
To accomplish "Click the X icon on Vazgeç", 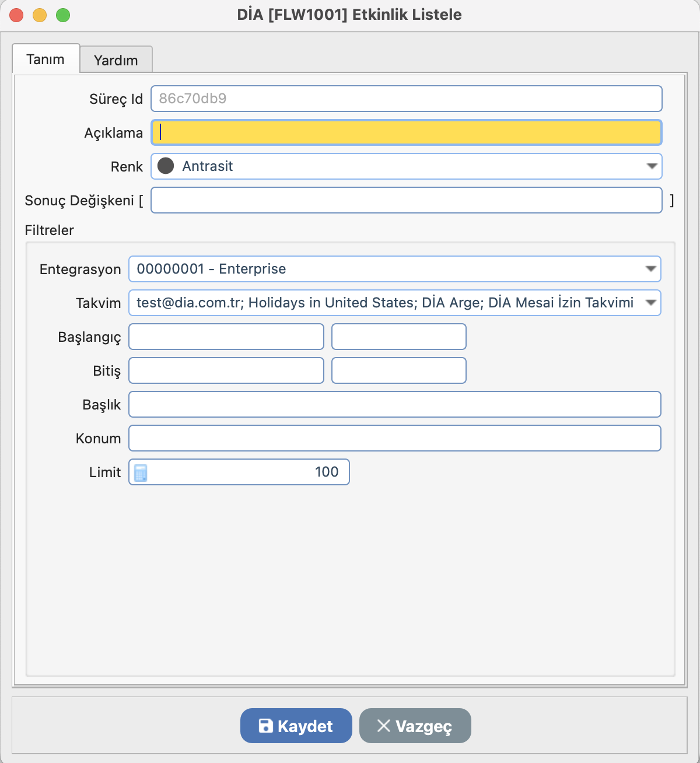I will click(383, 726).
